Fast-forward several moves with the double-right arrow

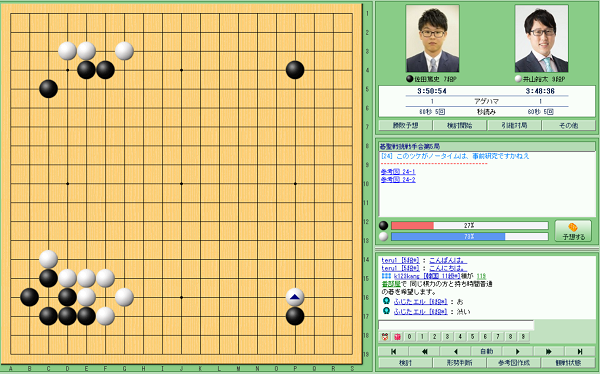tap(548, 351)
